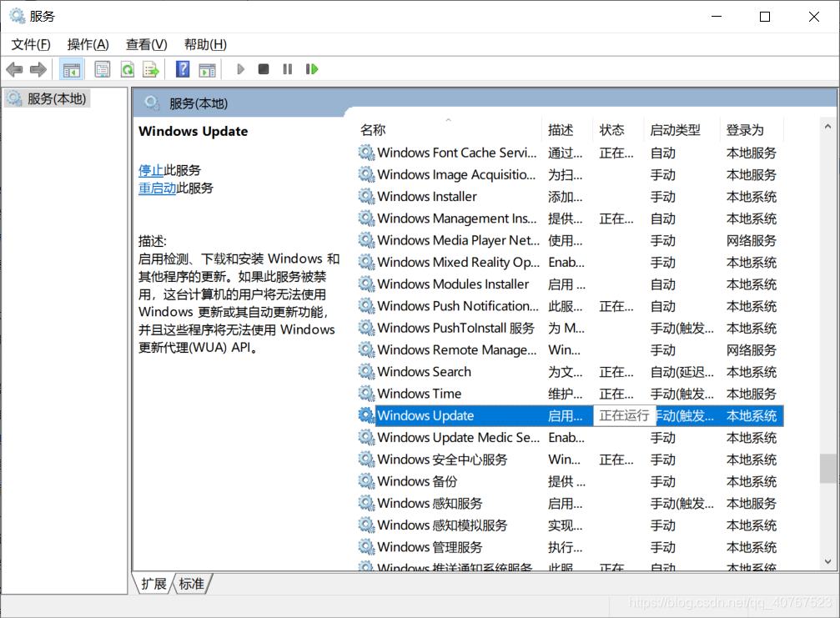Click the Start Service play icon
The width and height of the screenshot is (840, 618).
pos(240,69)
